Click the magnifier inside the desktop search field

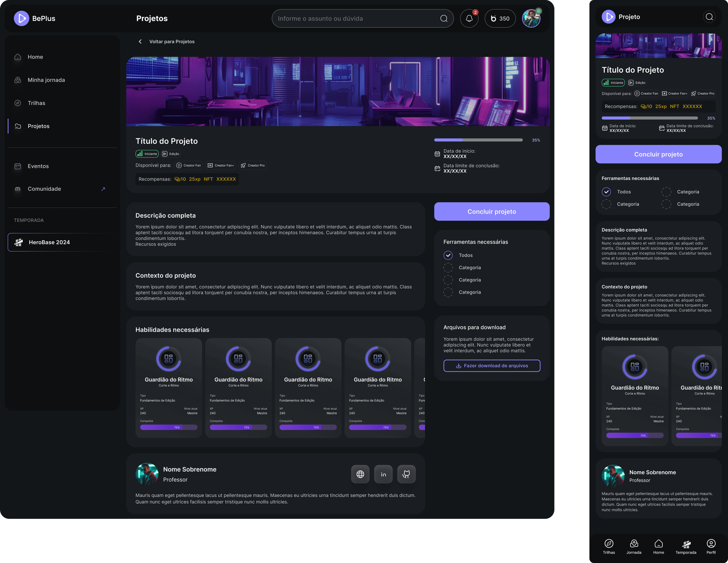pyautogui.click(x=444, y=19)
